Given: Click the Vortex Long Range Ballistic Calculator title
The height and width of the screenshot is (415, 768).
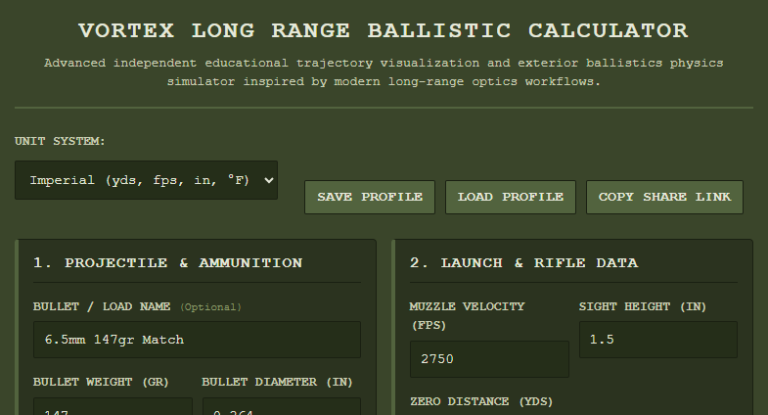Looking at the screenshot, I should point(384,31).
